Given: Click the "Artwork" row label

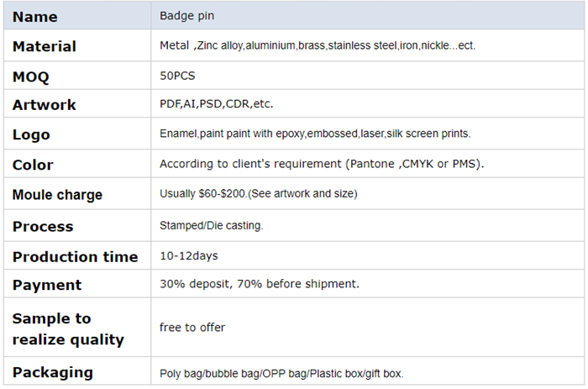Looking at the screenshot, I should pos(45,105).
